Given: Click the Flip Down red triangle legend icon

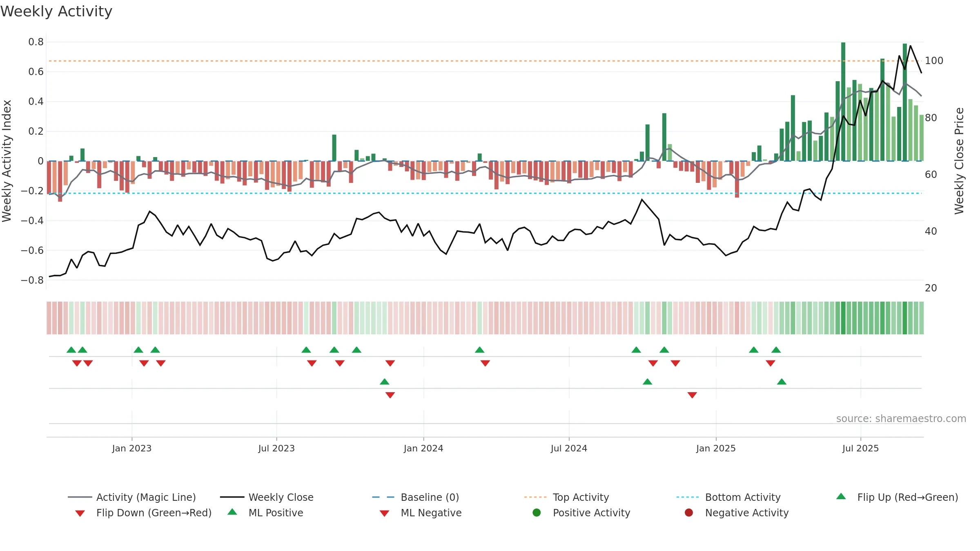Looking at the screenshot, I should click(80, 513).
